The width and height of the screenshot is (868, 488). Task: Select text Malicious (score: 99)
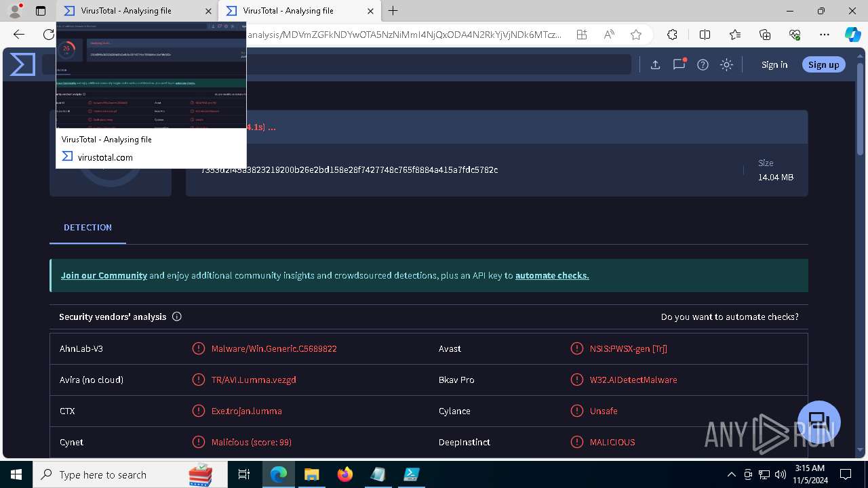251,442
